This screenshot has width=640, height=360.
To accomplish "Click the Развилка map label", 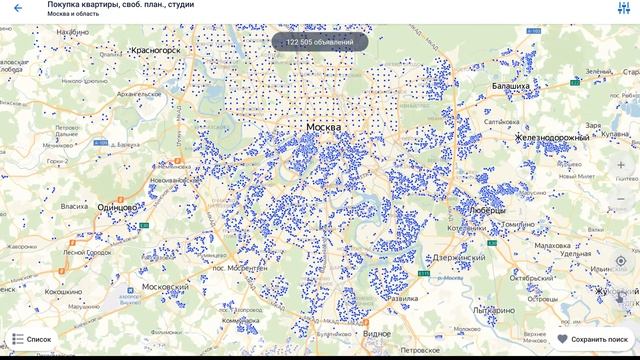I will 402,298.
